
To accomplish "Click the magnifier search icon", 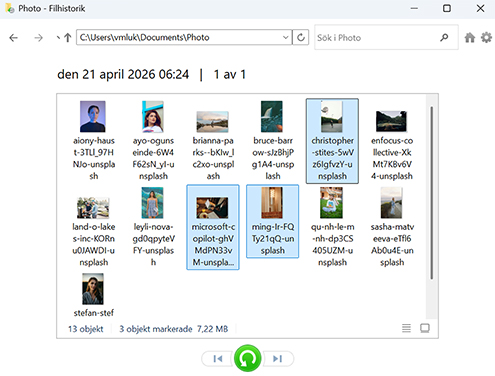I will pyautogui.click(x=444, y=37).
